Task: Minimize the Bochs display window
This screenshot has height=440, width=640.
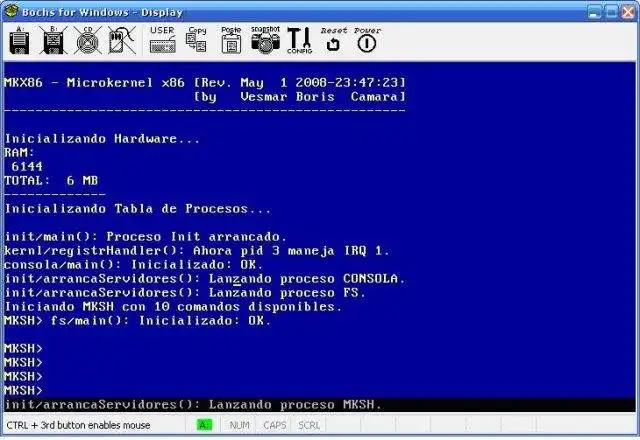Action: [595, 12]
